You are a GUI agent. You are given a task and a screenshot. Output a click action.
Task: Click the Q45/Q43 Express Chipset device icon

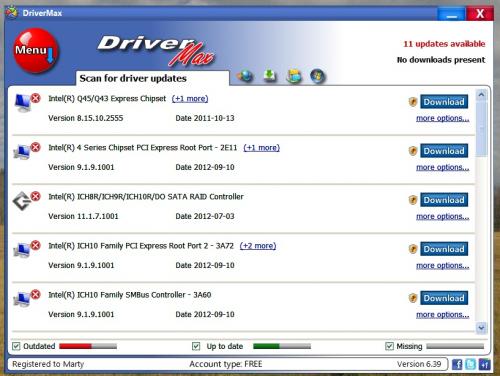click(23, 103)
